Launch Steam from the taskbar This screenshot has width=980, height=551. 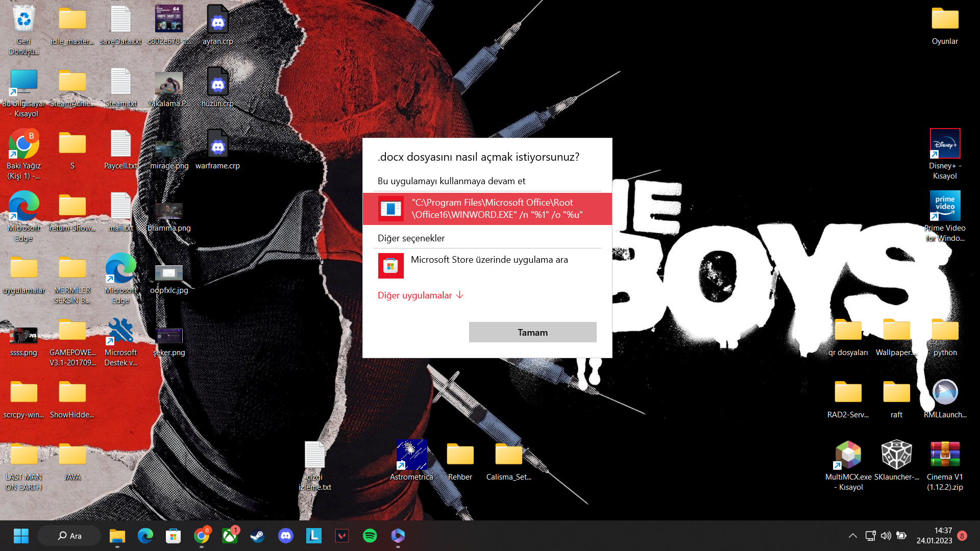click(257, 536)
